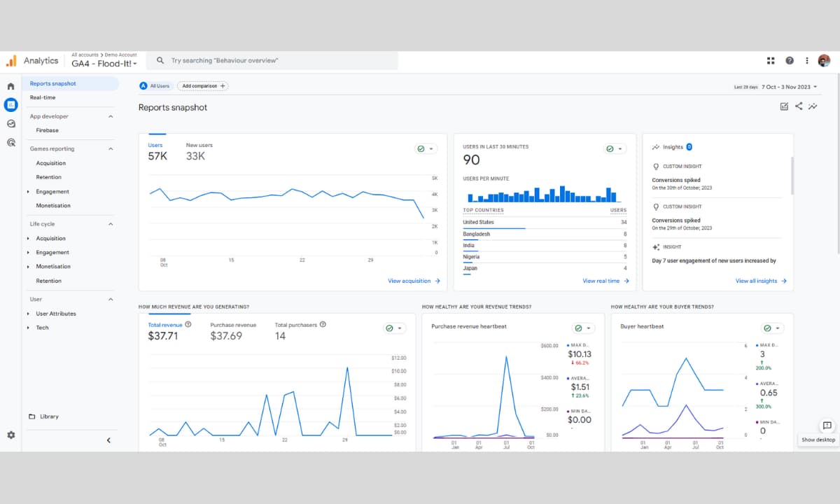Collapse the App developer section
The image size is (840, 504).
(x=111, y=116)
